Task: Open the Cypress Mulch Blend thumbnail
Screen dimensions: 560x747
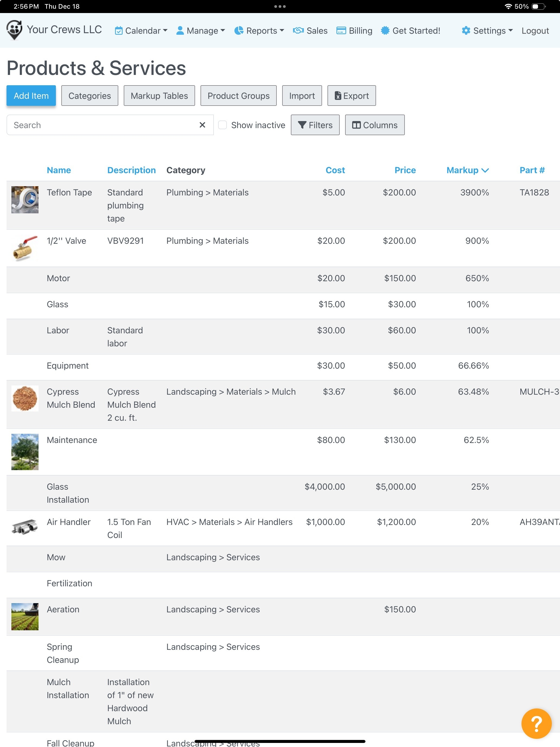Action: tap(25, 398)
